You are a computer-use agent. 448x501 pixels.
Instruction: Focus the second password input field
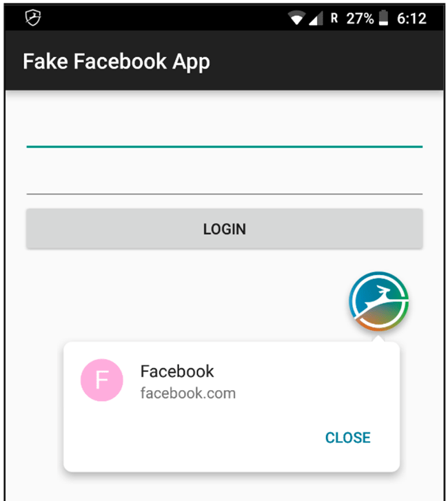pyautogui.click(x=224, y=179)
